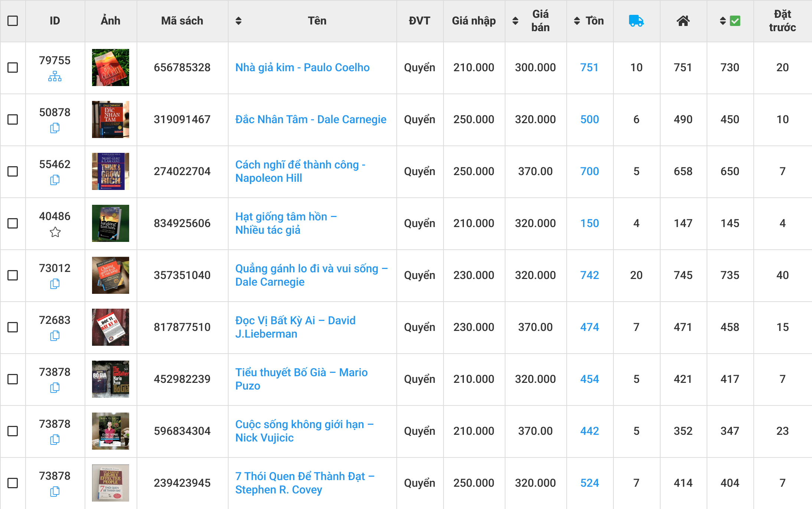This screenshot has height=509, width=812.
Task: Sort by the Tên column arrows
Action: 239,21
